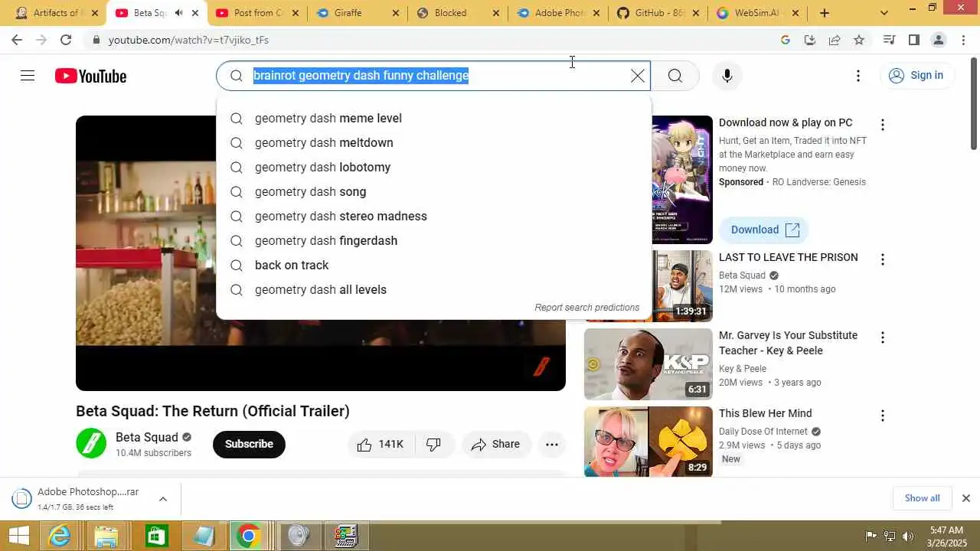Viewport: 980px width, 551px height.
Task: Click the browser address bar URL
Action: click(x=188, y=40)
